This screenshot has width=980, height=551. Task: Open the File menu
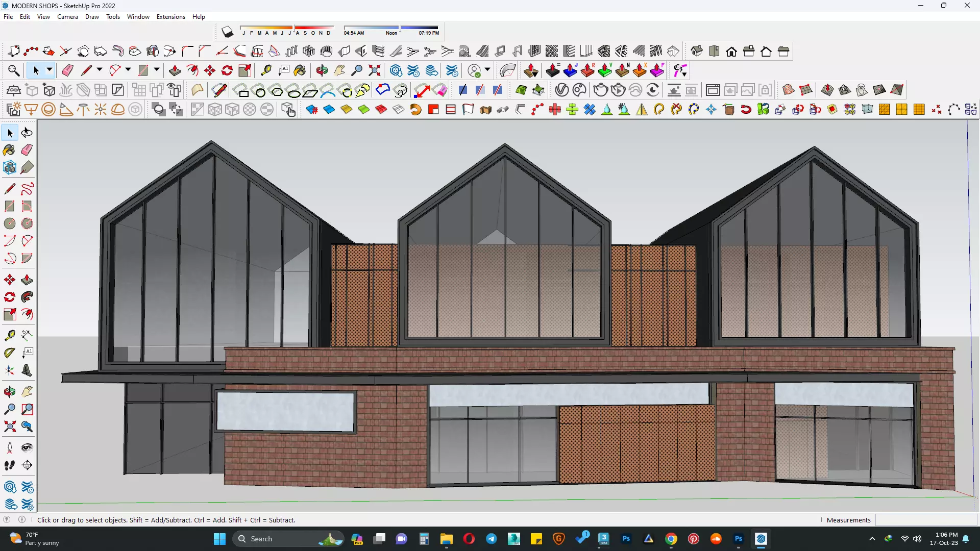click(x=8, y=17)
